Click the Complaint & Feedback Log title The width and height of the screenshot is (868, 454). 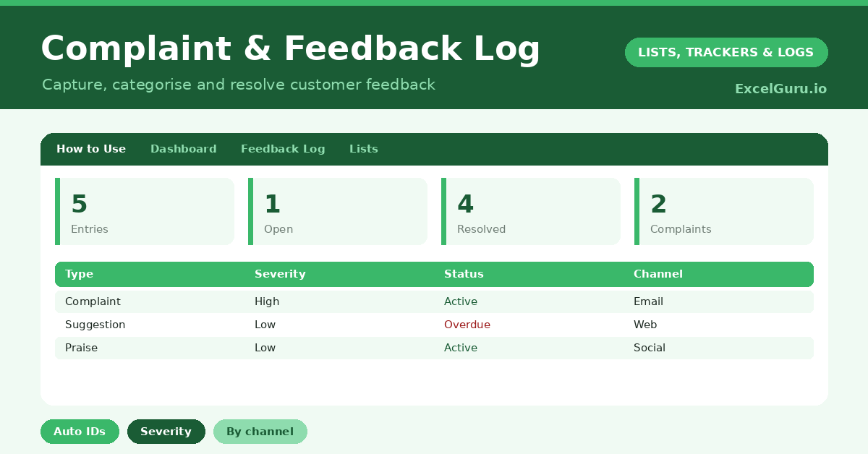[x=291, y=49]
